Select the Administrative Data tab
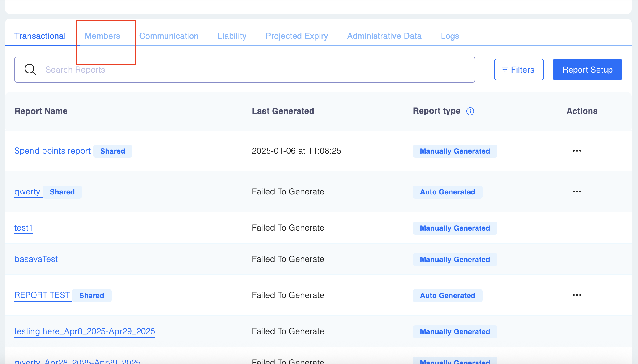The height and width of the screenshot is (364, 638). click(x=384, y=36)
